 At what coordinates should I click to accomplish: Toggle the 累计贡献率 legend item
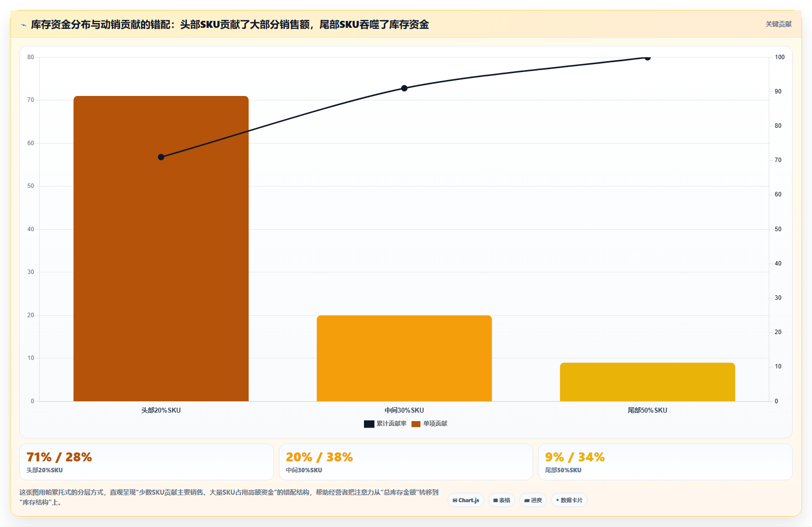click(385, 424)
